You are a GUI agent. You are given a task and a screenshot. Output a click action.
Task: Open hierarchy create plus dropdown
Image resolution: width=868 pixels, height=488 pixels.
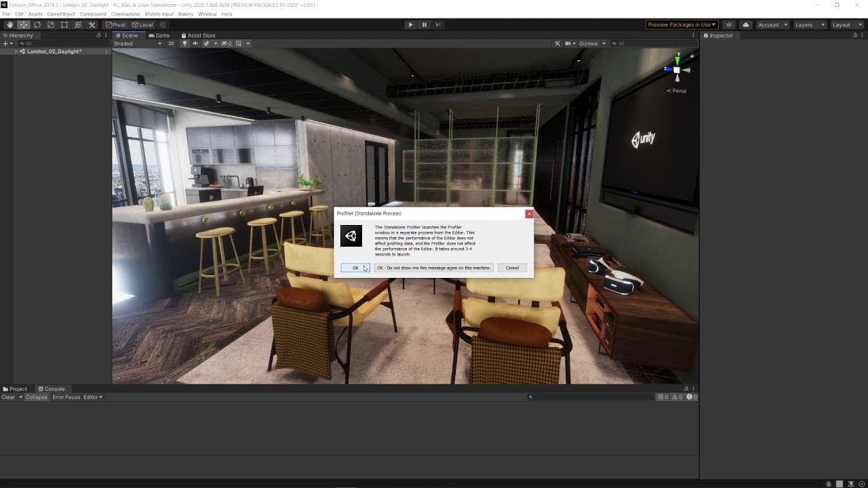tap(7, 43)
